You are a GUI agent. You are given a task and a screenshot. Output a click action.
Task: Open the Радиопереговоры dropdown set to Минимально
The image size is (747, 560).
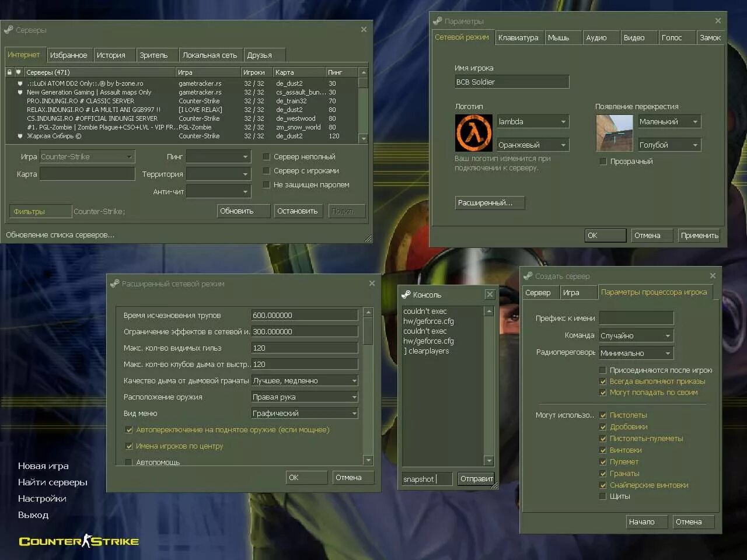[636, 353]
